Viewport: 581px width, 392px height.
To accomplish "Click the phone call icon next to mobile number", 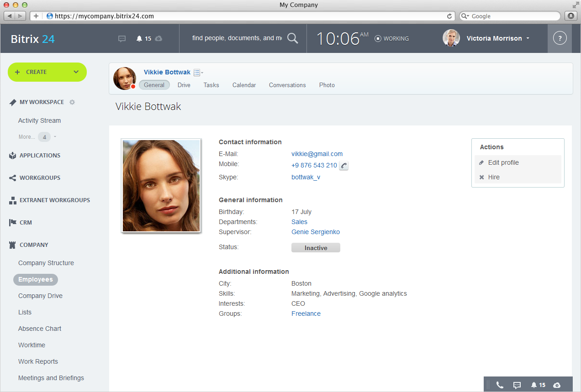I will 344,166.
